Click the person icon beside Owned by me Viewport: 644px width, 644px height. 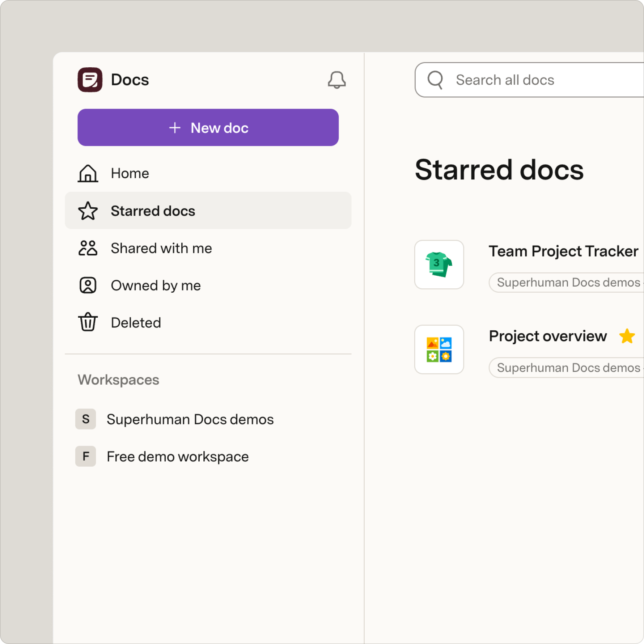pos(88,285)
